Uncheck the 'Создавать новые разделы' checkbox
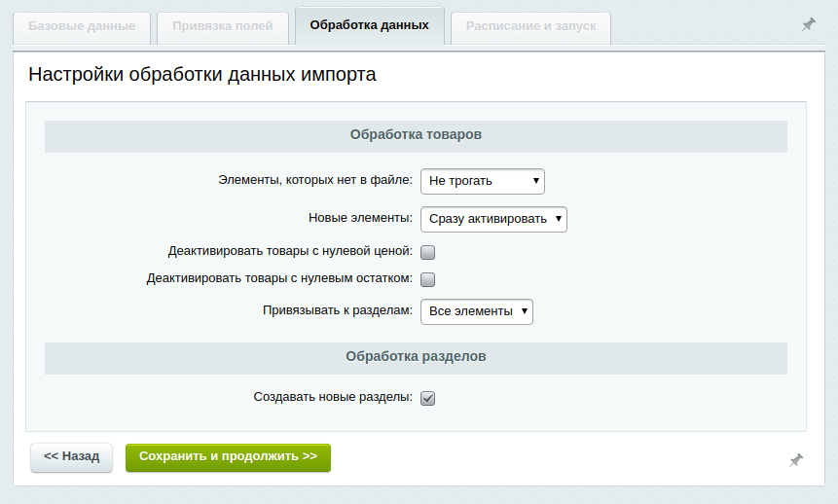Viewport: 838px width, 504px height. tap(427, 398)
